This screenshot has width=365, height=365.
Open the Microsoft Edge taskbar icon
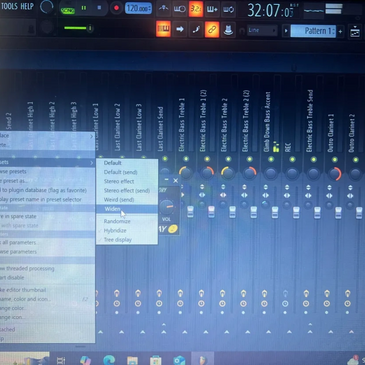click(109, 360)
